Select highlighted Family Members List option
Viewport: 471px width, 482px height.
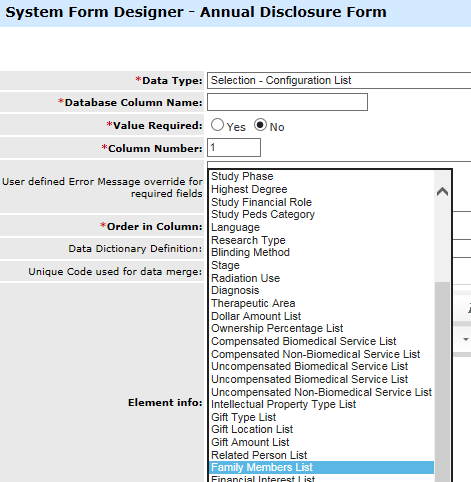tap(321, 467)
